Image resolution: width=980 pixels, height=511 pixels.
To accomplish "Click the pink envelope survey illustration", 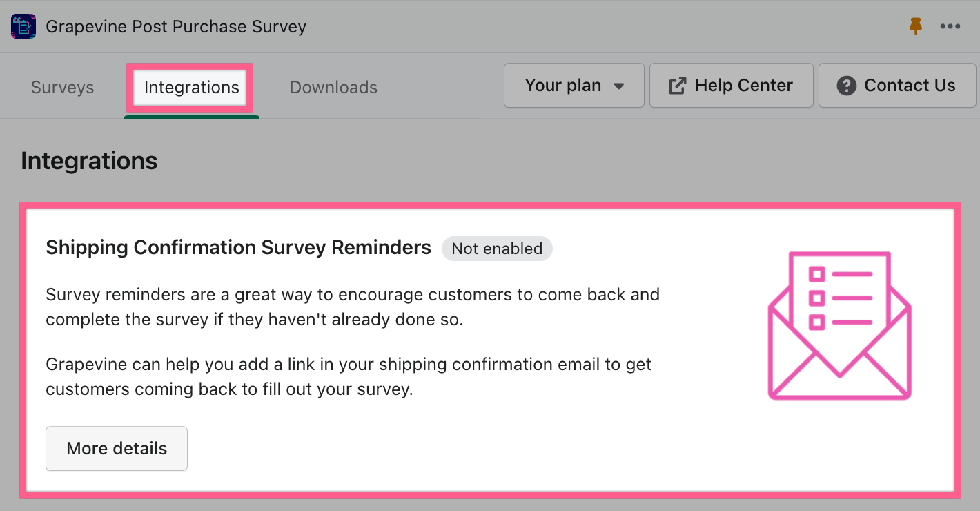I will click(840, 325).
